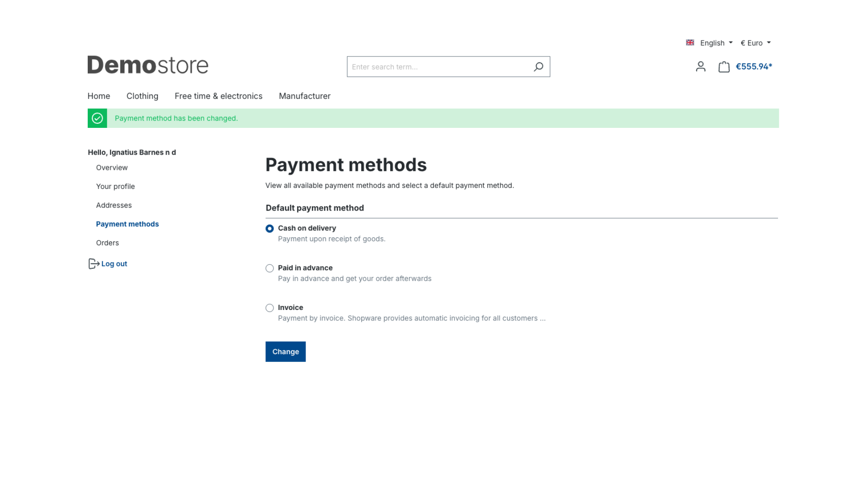Open the Manufacturer menu item
This screenshot has width=868, height=488.
[305, 95]
